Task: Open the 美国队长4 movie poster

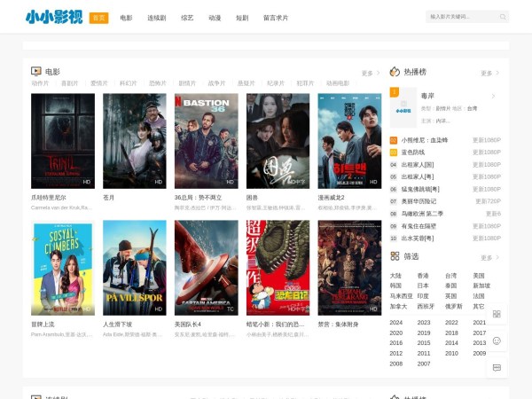Action: point(206,268)
